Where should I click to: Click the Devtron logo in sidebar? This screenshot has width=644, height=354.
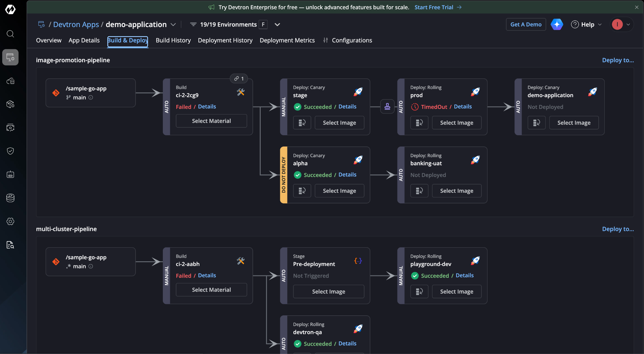tap(10, 9)
